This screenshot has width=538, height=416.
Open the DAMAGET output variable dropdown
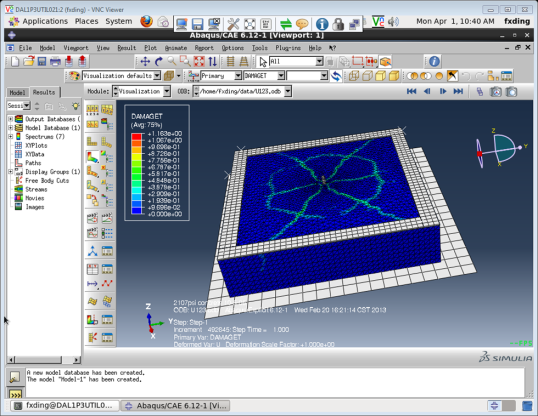281,76
